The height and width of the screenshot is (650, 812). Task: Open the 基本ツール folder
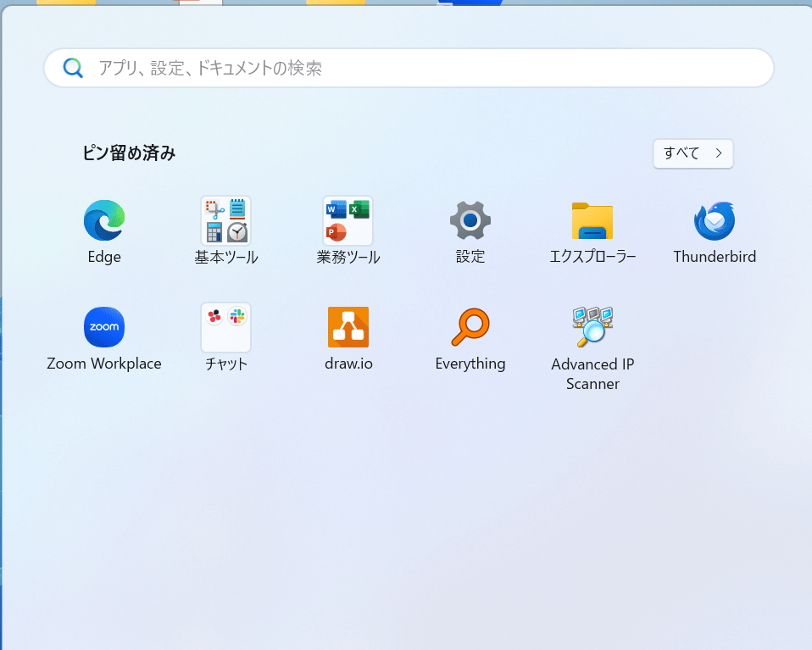point(226,231)
